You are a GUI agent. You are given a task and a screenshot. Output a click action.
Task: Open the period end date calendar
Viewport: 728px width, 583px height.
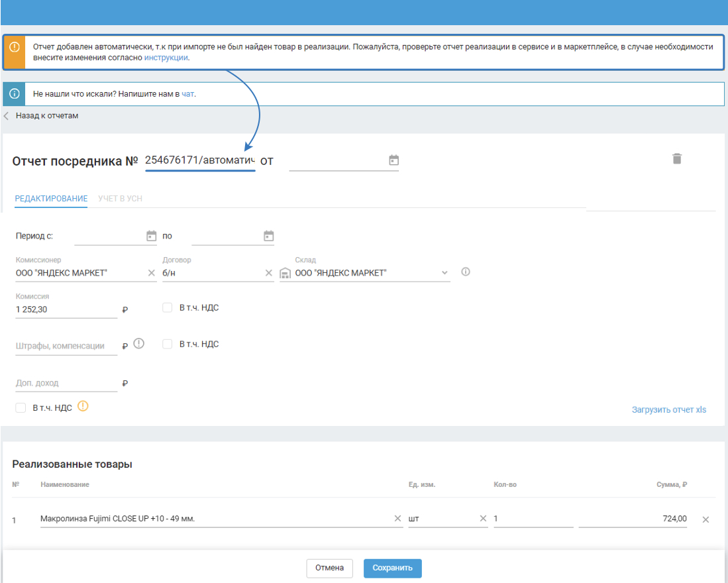pos(268,236)
